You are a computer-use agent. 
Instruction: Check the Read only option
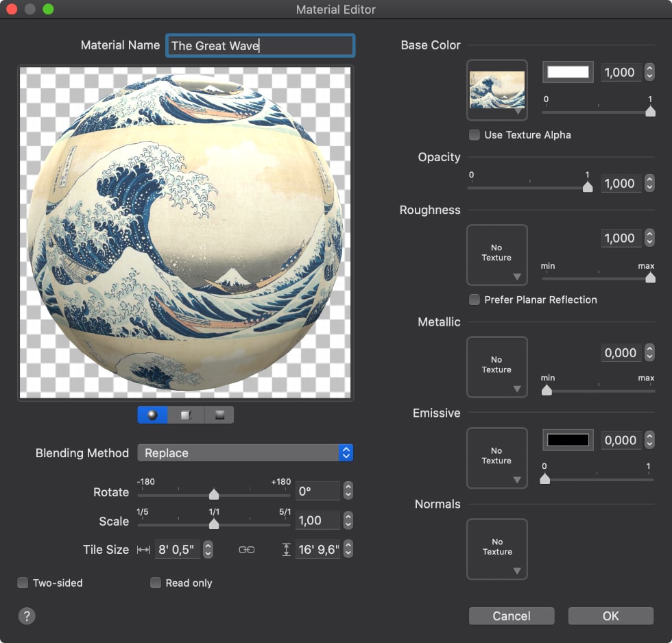156,583
